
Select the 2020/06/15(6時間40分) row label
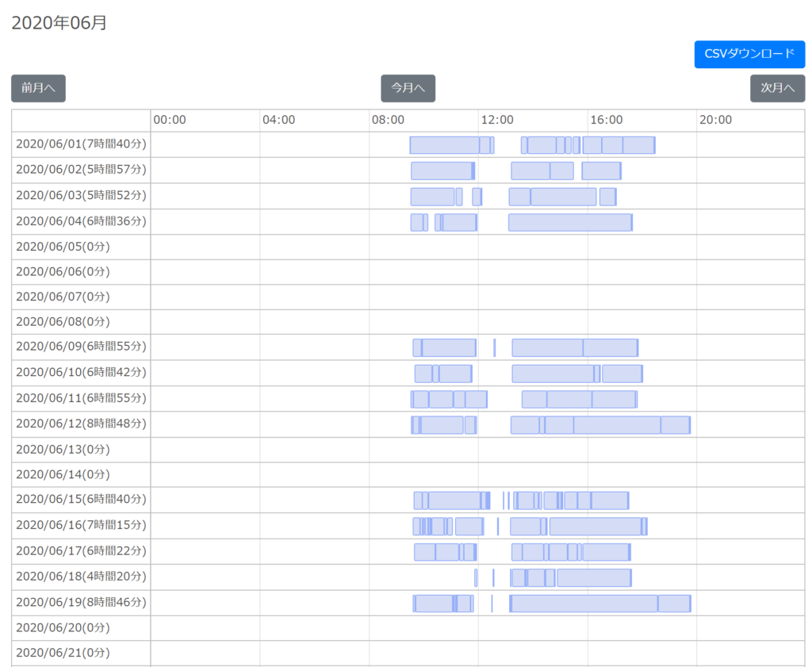click(x=82, y=500)
